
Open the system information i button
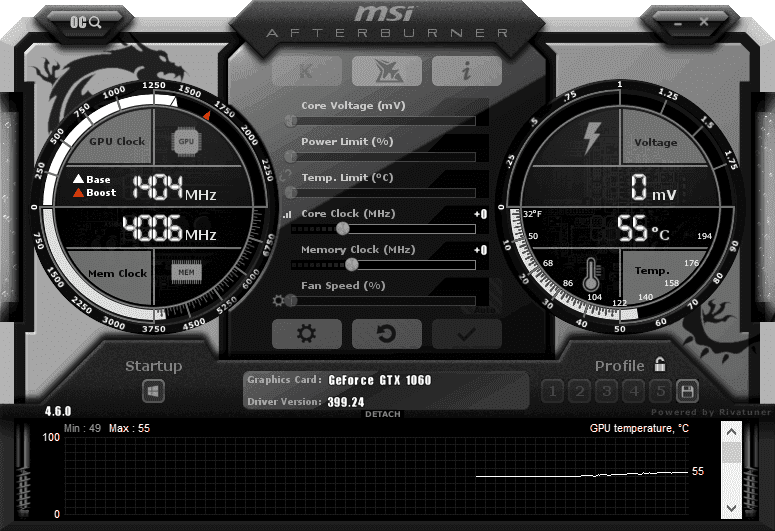[467, 71]
